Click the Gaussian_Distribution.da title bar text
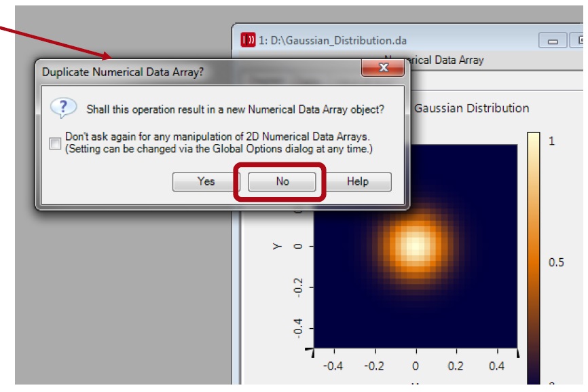 pos(333,40)
